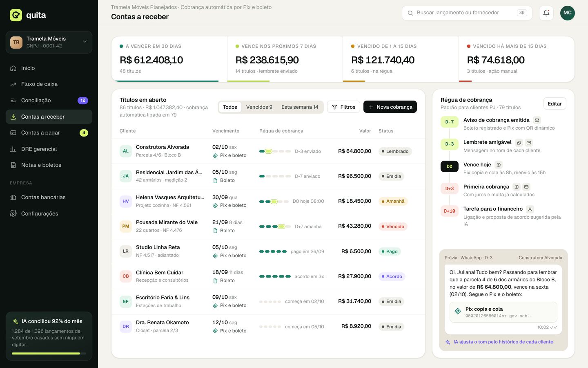The width and height of the screenshot is (588, 368).
Task: Open Notas e boletos page
Action: click(49, 165)
